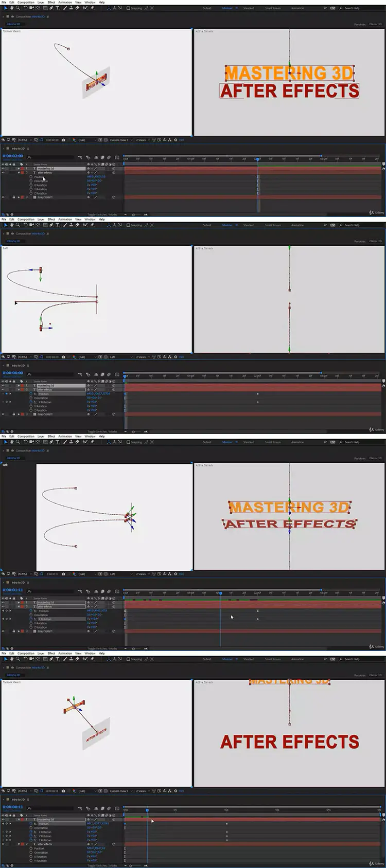Hide the Gray Solid 1 layer in the 0:00:02:00 timeline

click(3, 197)
